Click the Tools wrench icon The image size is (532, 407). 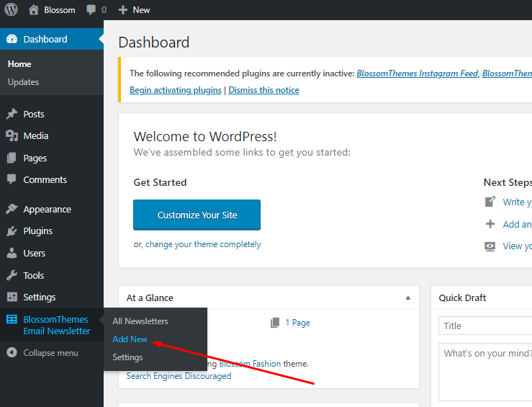(12, 275)
